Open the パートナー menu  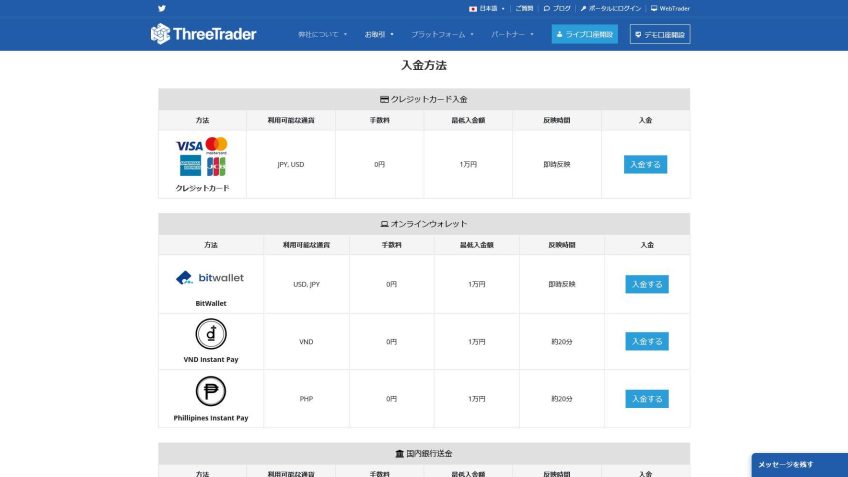pyautogui.click(x=513, y=34)
